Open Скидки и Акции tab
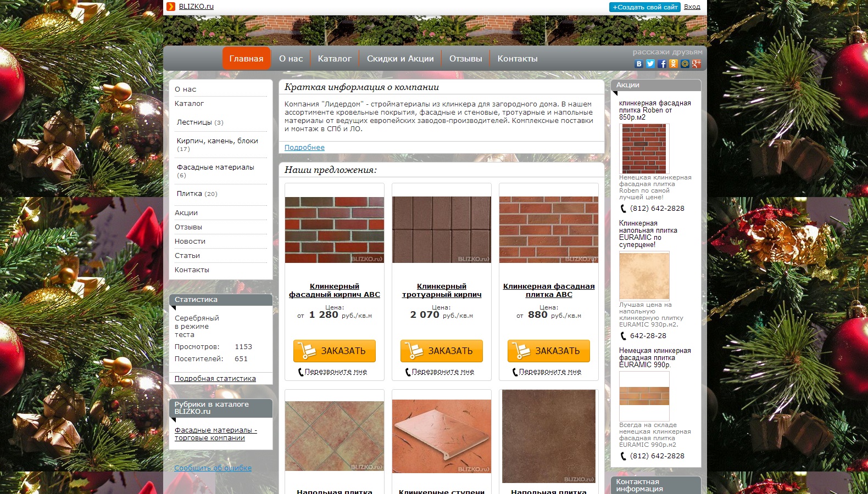 coord(400,58)
